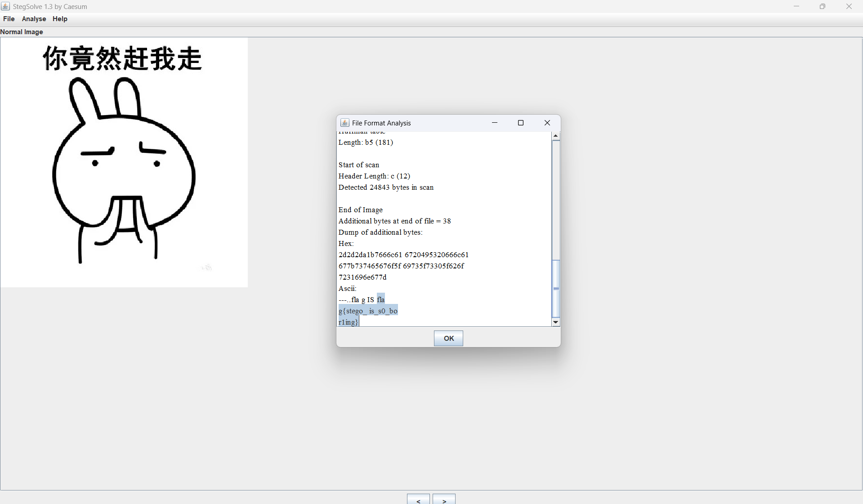
Task: Click the 'Header Length: c (12)' line
Action: pyautogui.click(x=375, y=176)
